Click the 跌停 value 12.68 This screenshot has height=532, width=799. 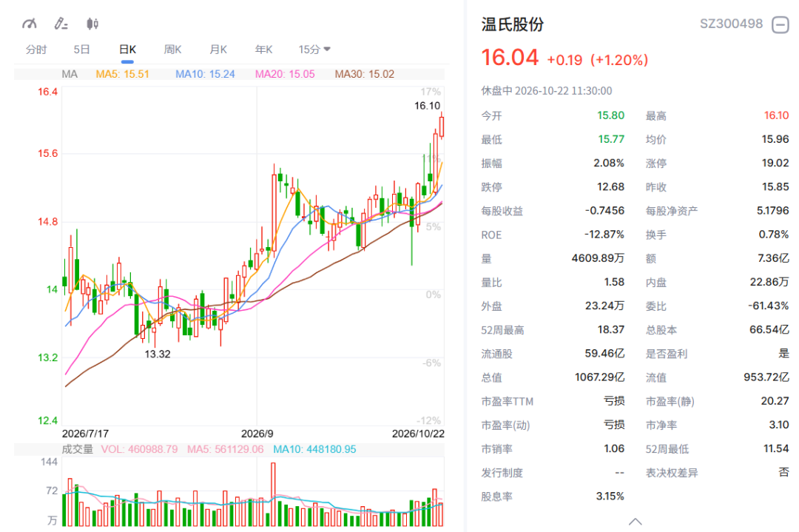610,186
